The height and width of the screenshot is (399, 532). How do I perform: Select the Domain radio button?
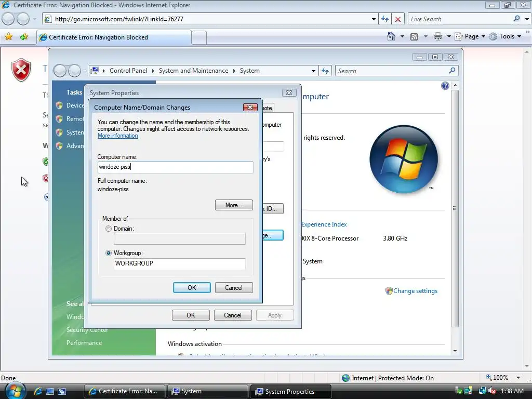pyautogui.click(x=109, y=229)
